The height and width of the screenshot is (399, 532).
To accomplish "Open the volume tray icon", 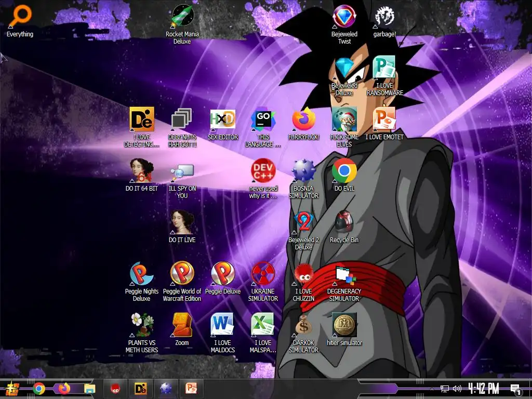I will tap(457, 389).
